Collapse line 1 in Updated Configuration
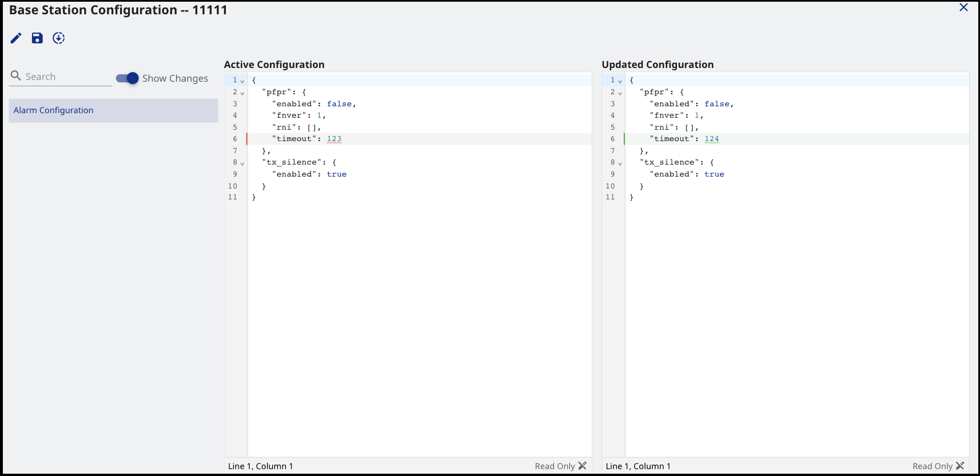The height and width of the screenshot is (476, 980). [620, 81]
